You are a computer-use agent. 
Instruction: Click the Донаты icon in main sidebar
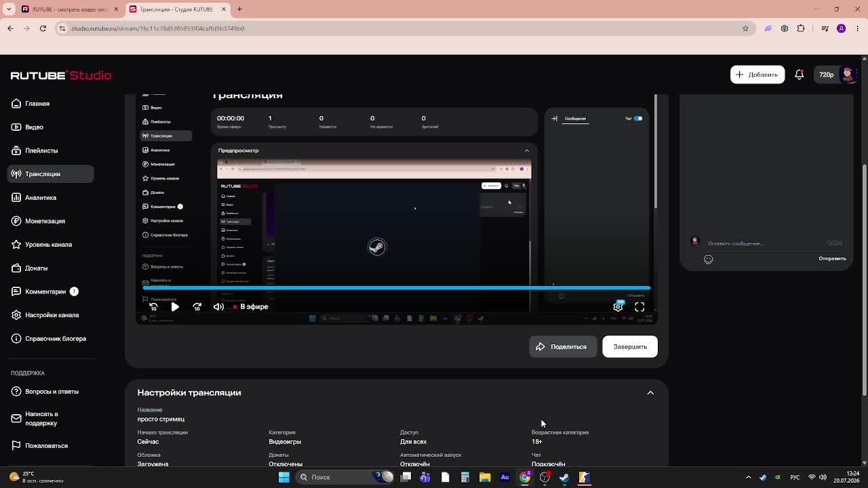16,268
